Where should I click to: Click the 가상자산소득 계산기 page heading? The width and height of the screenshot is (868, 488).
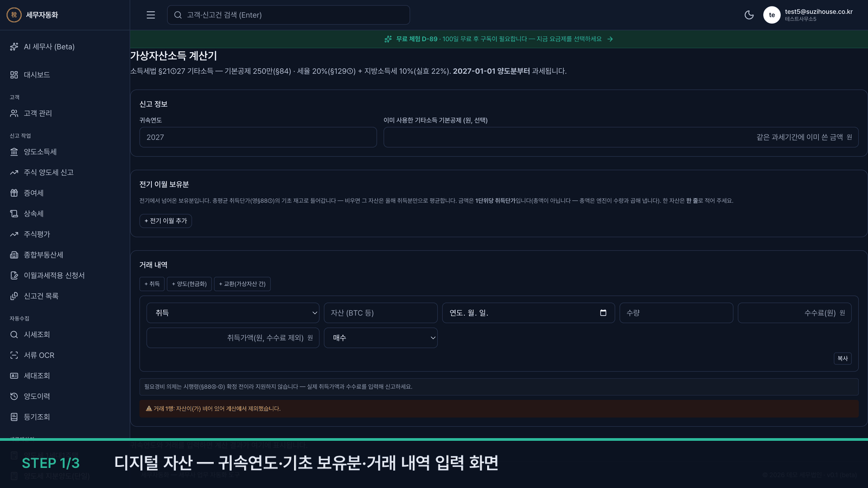point(174,56)
